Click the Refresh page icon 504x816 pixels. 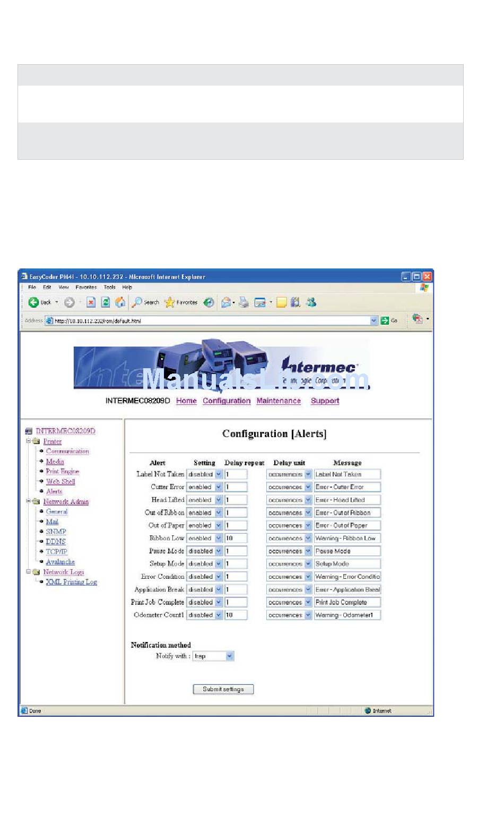point(106,302)
